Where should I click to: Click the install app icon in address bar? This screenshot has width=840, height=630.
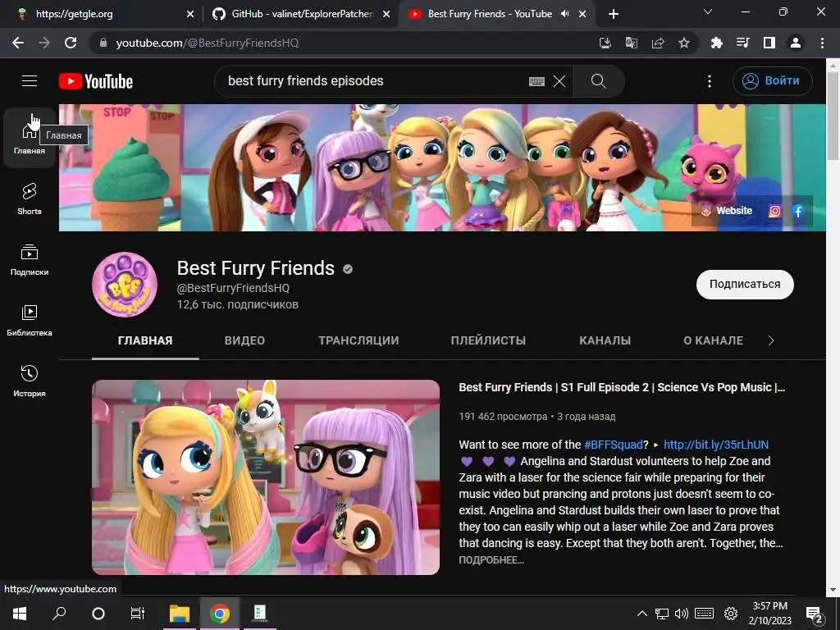tap(605, 43)
